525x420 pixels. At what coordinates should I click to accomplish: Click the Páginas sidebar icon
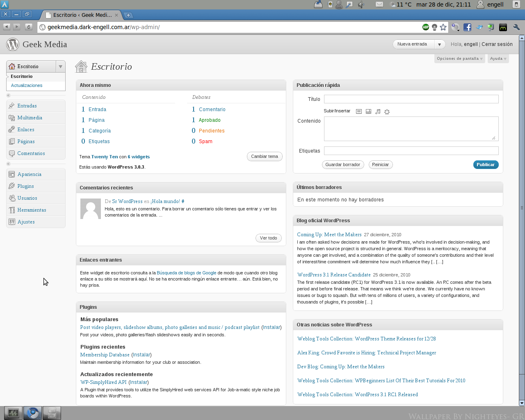11,142
